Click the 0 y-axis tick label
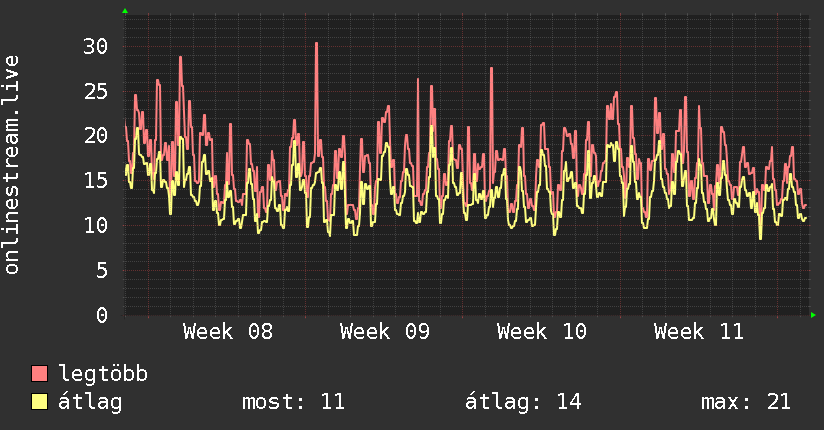This screenshot has width=824, height=430. (102, 315)
